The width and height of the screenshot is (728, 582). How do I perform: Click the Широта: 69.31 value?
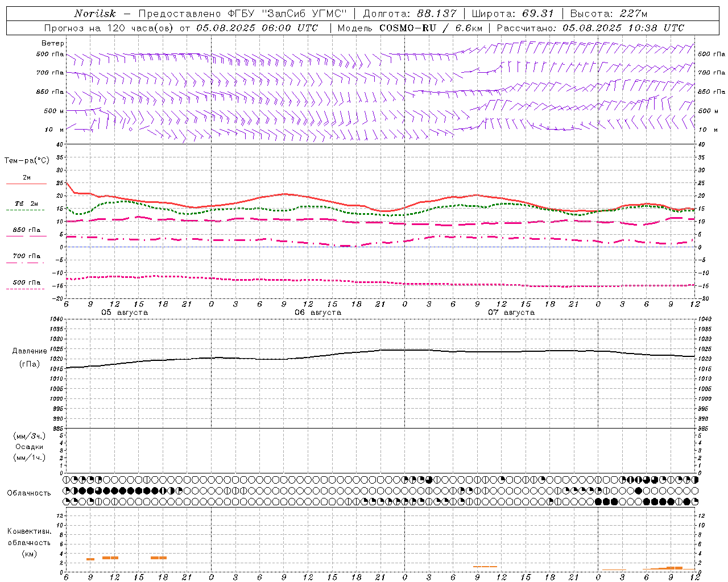(512, 14)
